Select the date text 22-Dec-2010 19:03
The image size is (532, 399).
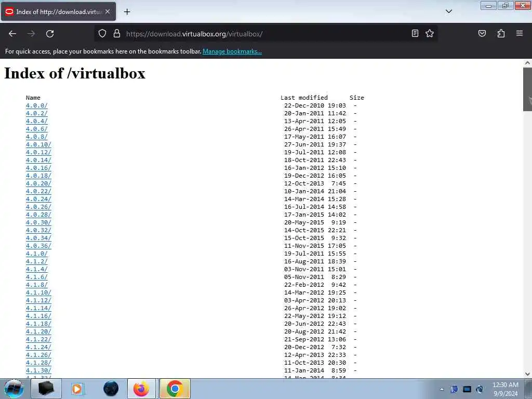click(315, 105)
